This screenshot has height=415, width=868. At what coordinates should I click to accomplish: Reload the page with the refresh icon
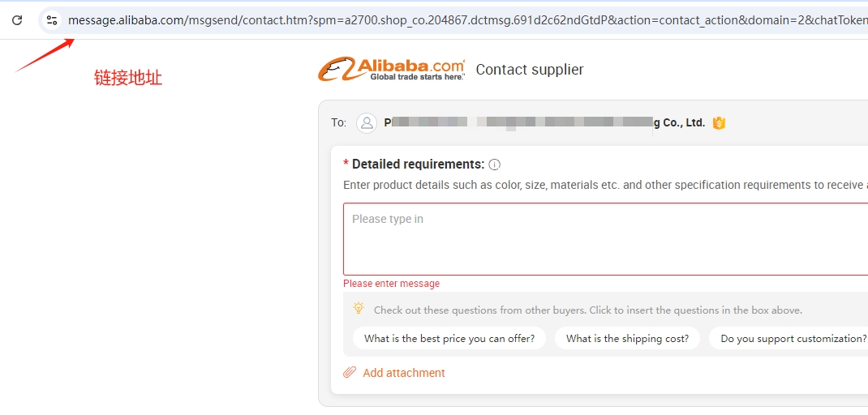pos(17,20)
